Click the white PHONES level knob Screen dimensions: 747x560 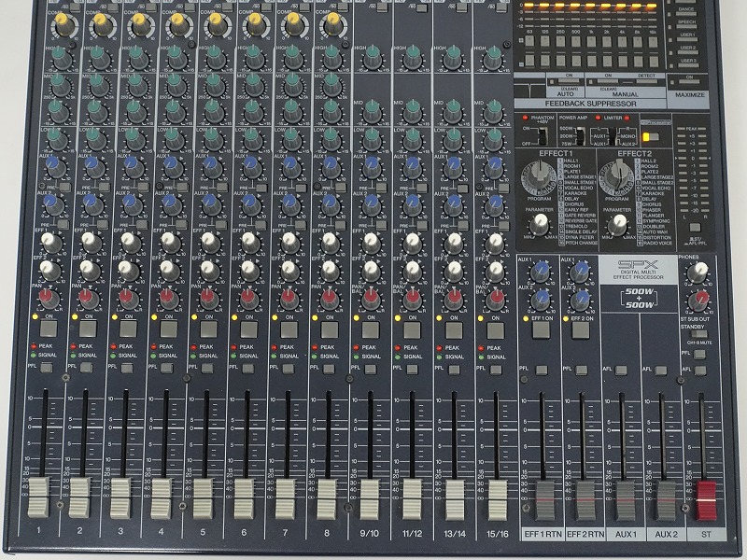tap(692, 272)
